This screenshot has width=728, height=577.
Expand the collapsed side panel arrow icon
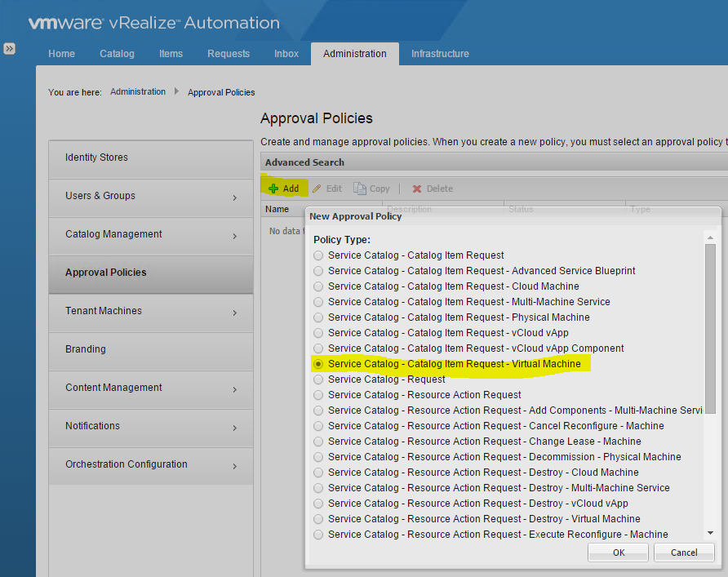(9, 48)
